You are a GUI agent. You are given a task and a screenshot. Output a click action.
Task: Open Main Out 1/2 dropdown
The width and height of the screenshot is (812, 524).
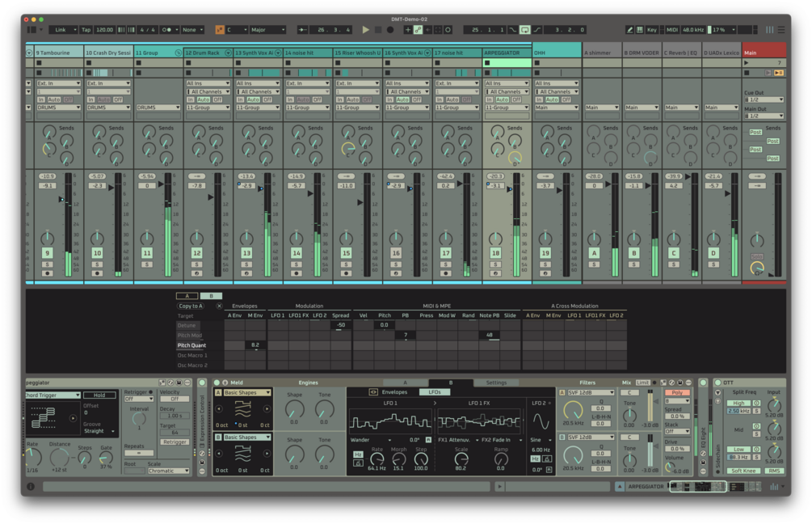pos(764,116)
